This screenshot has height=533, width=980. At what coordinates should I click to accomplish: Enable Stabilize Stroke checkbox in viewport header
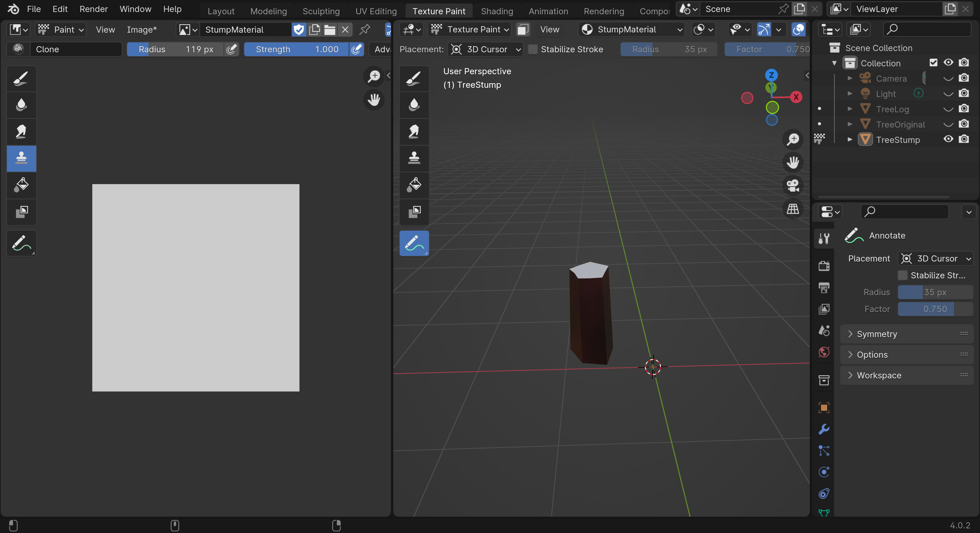(x=533, y=49)
